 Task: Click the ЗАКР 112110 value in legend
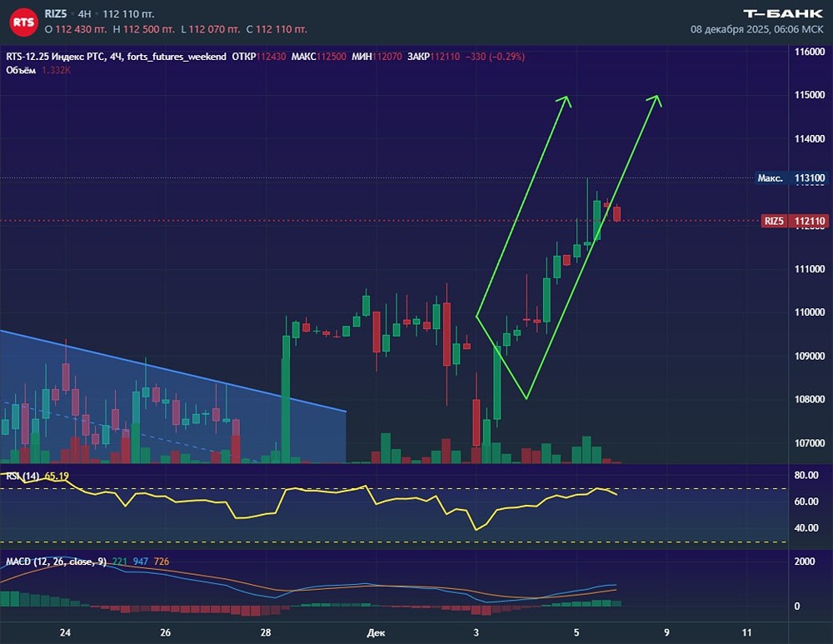(x=433, y=57)
